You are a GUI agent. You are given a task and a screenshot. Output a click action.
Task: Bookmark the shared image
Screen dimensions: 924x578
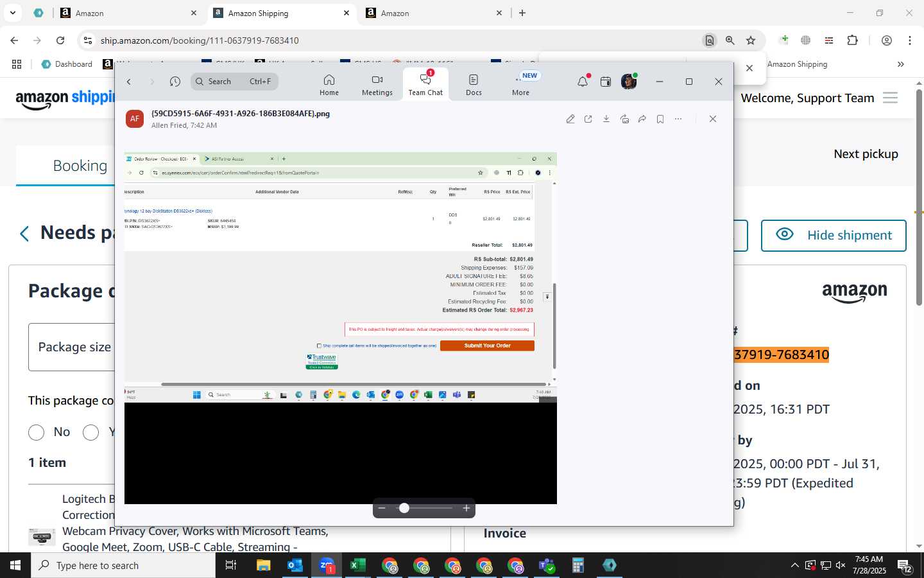pyautogui.click(x=660, y=119)
